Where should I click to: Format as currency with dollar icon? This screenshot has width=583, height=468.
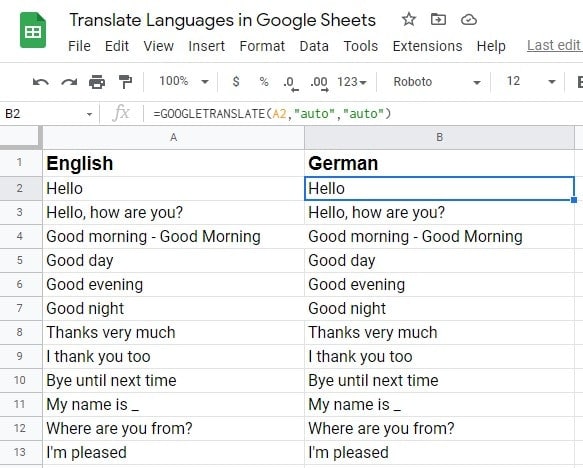pos(236,81)
